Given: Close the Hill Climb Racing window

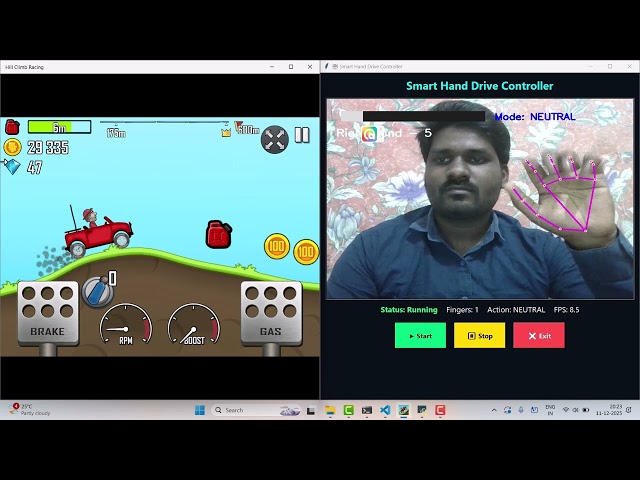Looking at the screenshot, I should click(310, 67).
